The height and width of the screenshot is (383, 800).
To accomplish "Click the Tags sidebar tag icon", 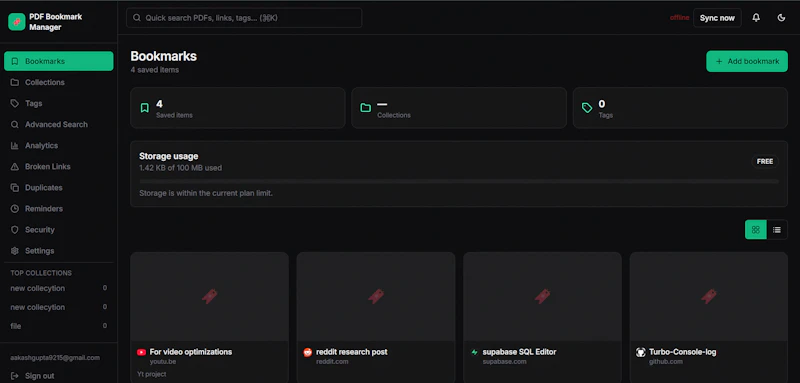I will click(x=15, y=103).
